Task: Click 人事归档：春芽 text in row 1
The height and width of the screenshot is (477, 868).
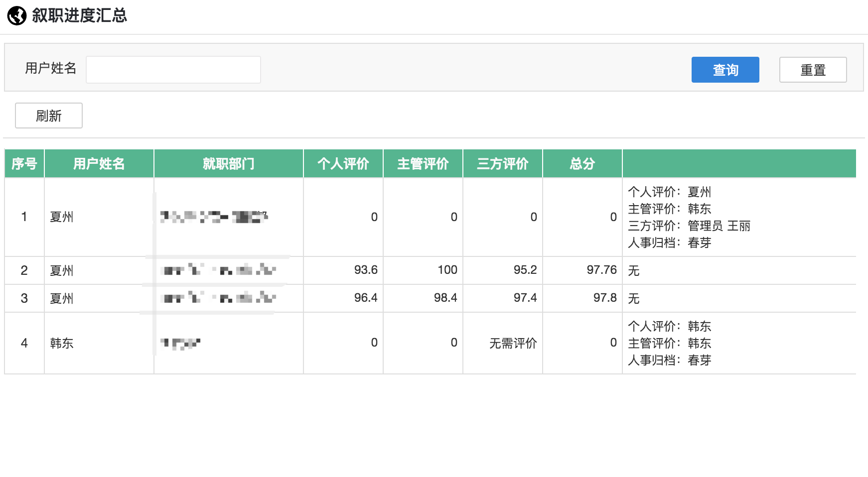Action: (x=669, y=243)
